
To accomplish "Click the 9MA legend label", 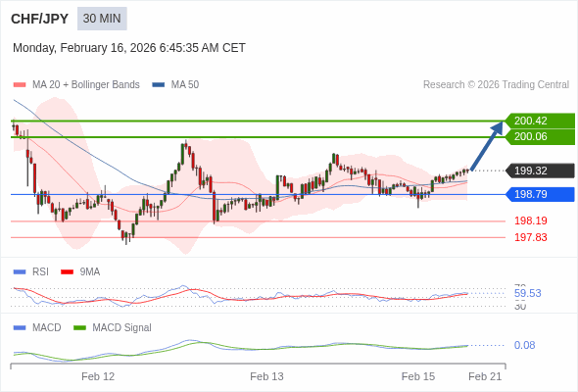I will tap(90, 272).
